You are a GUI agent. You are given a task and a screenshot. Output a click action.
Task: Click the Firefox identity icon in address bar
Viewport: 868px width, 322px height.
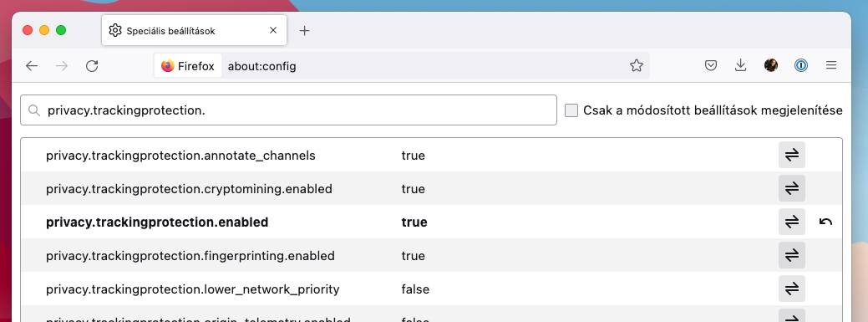click(x=188, y=66)
